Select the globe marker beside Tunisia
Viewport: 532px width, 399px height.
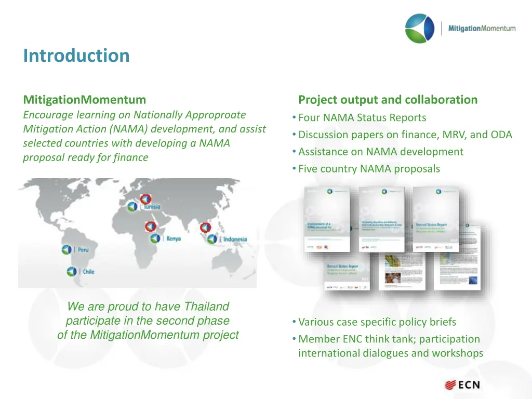pos(132,206)
